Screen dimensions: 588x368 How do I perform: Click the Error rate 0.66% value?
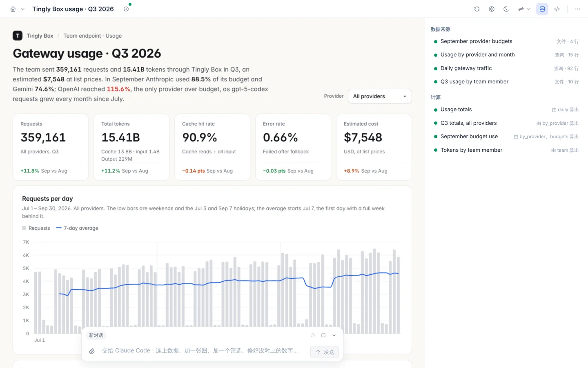pos(281,137)
